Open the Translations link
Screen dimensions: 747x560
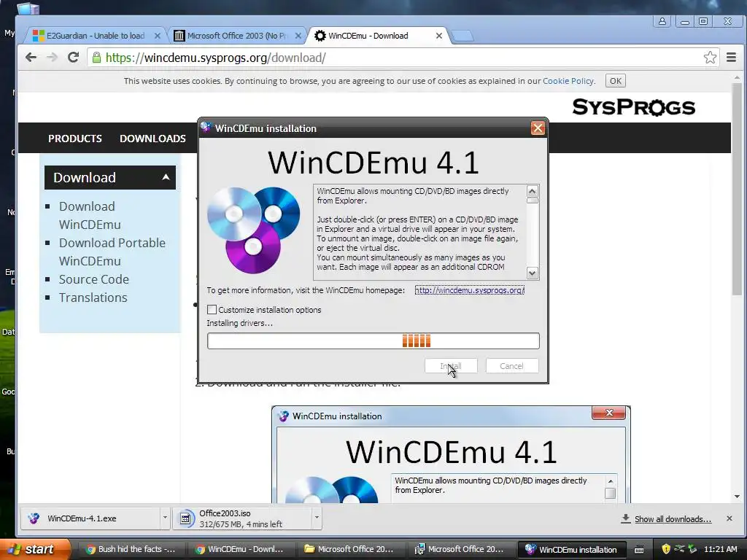click(93, 297)
